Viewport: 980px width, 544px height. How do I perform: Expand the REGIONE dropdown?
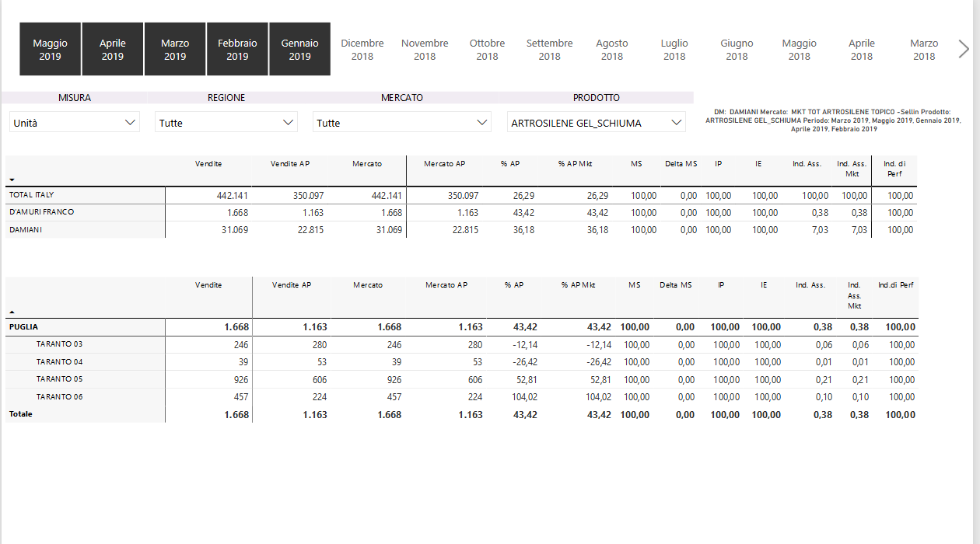point(226,123)
